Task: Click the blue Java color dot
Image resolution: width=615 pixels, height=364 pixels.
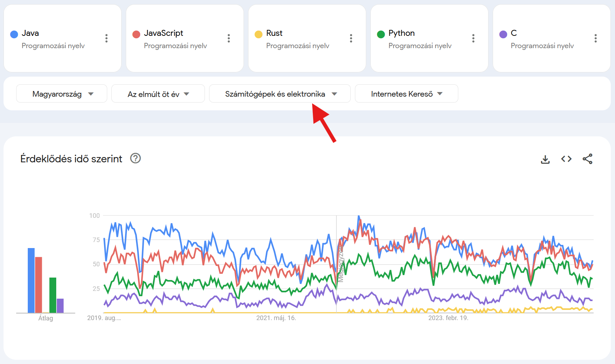Action: 14,34
